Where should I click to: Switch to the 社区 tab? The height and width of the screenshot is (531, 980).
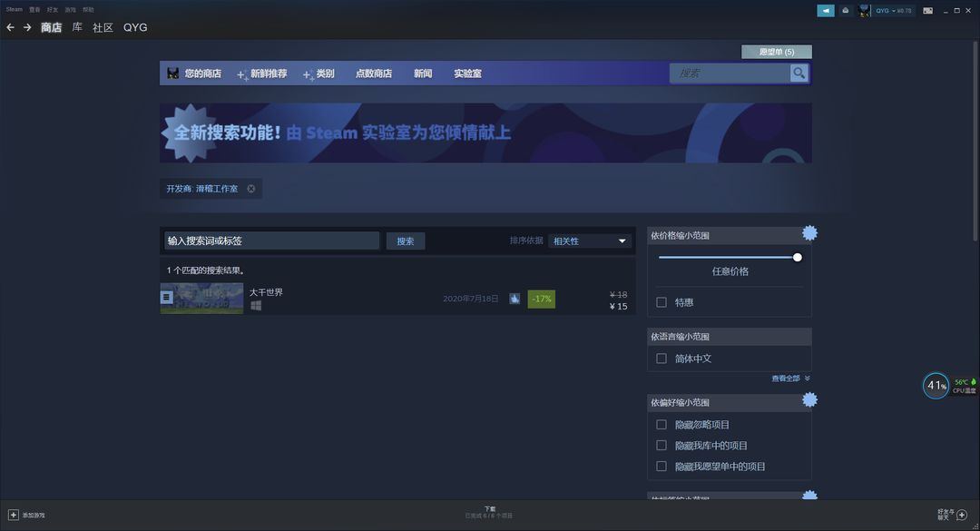(103, 27)
